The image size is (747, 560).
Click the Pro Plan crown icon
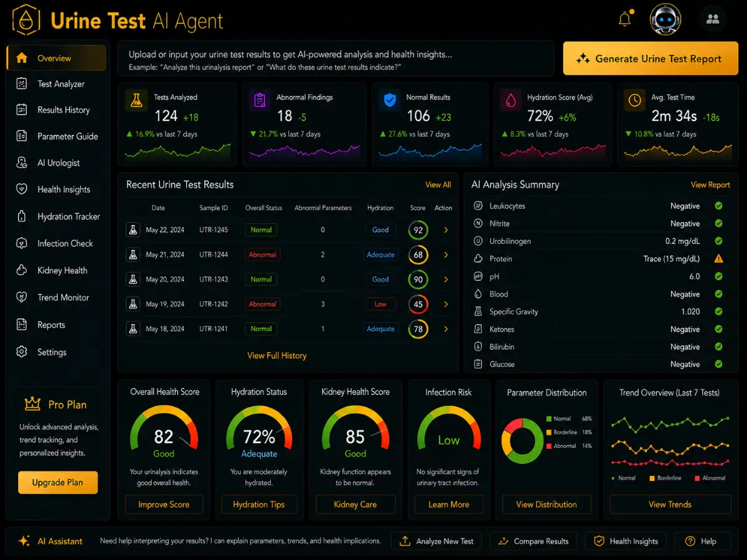[x=32, y=404]
